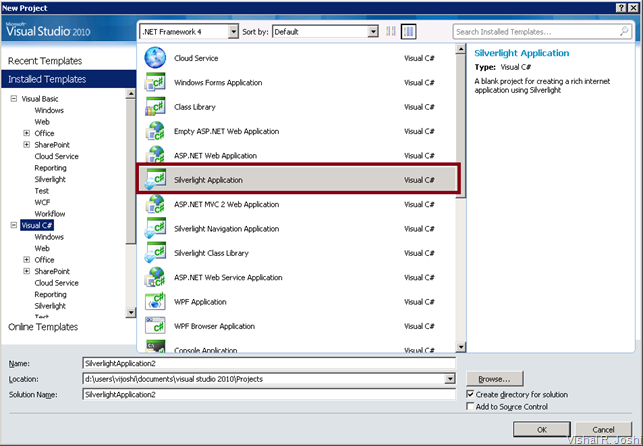This screenshot has height=446, width=643.
Task: Select Reporting under Visual C#
Action: point(50,294)
